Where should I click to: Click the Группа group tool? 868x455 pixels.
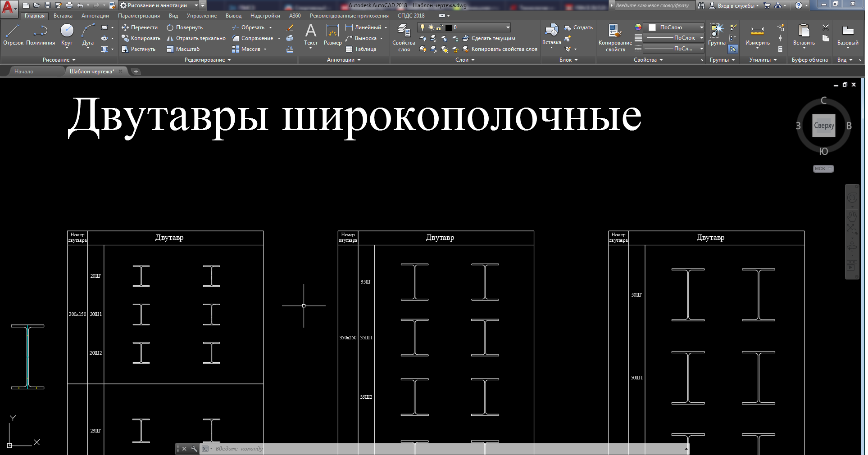click(716, 34)
